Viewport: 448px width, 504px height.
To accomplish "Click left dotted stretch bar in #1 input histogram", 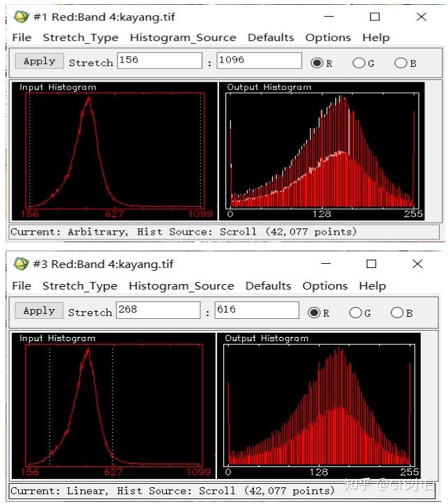I will (x=29, y=150).
